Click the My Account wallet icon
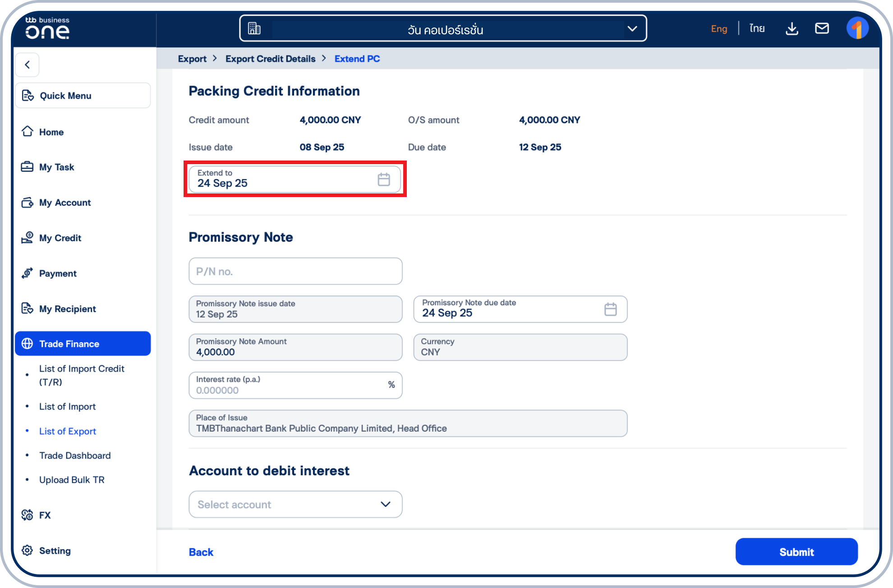The width and height of the screenshot is (893, 588). click(28, 202)
